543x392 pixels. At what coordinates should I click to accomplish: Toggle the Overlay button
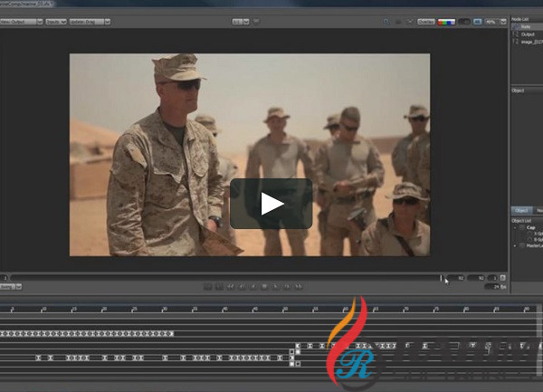(426, 22)
